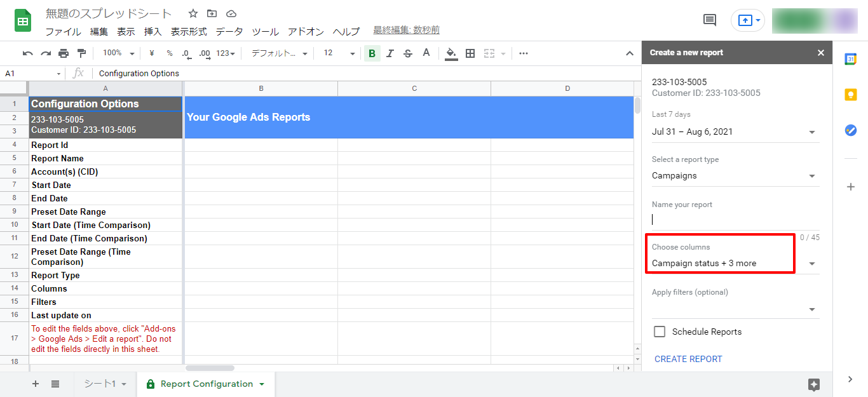Screen dimensions: 868x397
Task: Open the Explore button
Action: click(x=814, y=384)
